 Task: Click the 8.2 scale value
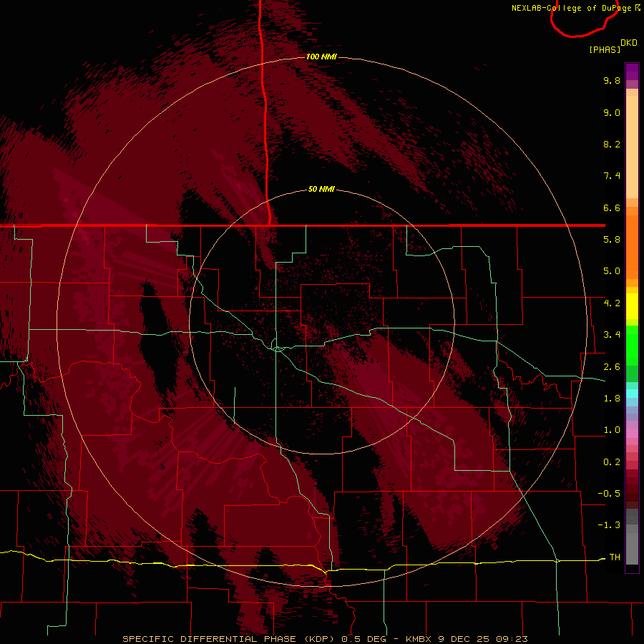click(x=612, y=144)
